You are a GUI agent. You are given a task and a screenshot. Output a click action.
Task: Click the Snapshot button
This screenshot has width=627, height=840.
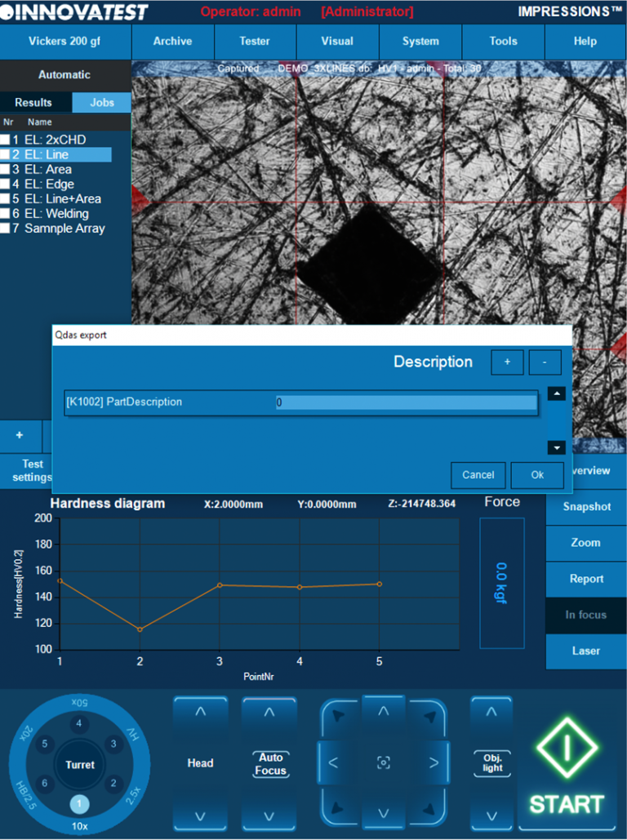tap(586, 507)
